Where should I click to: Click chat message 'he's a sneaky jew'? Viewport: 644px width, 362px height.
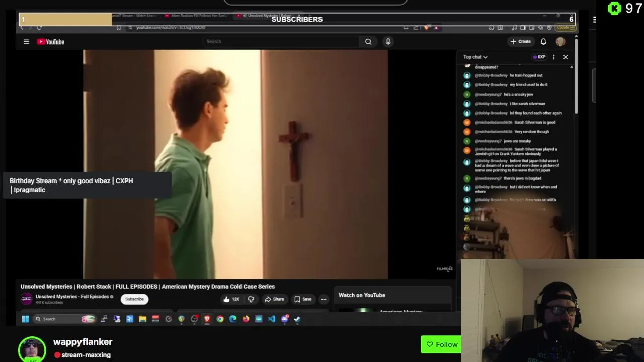[x=518, y=94]
